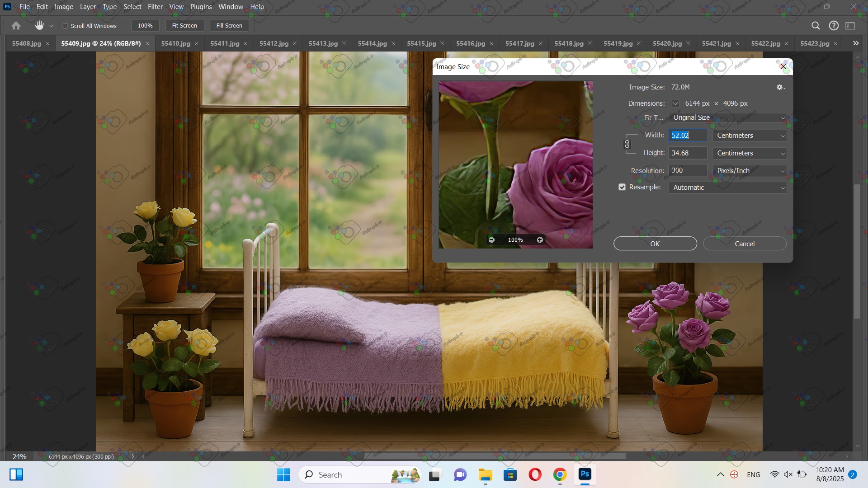Select the Hand tool icon
The width and height of the screenshot is (868, 488).
point(39,26)
